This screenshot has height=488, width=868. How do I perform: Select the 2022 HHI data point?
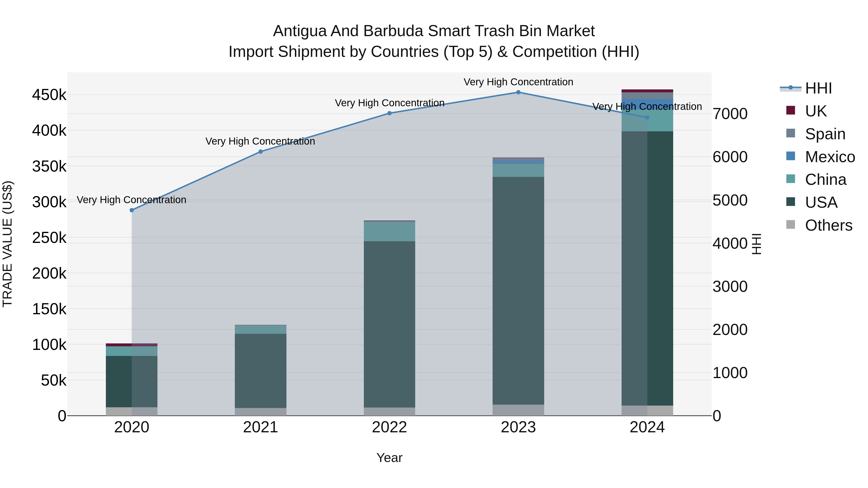tap(390, 113)
